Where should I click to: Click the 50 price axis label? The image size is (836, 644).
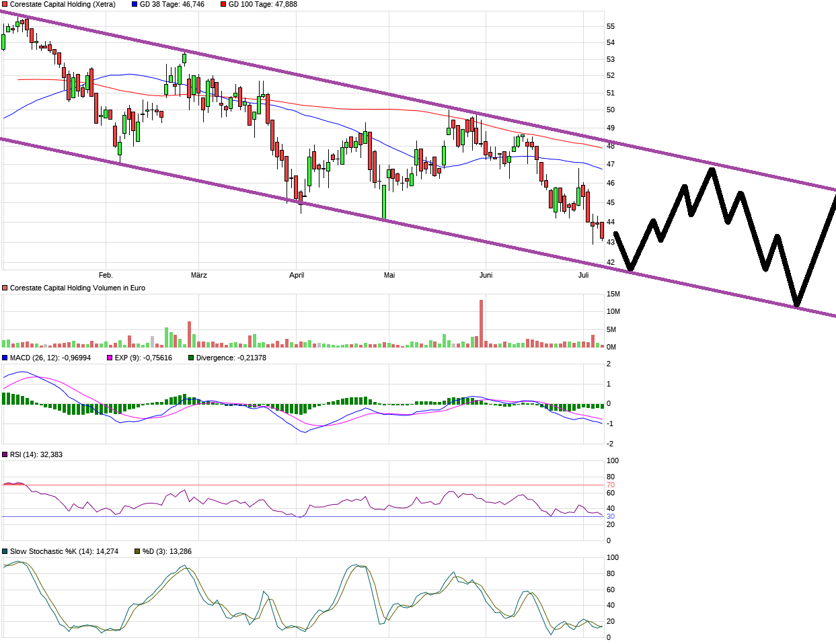tap(611, 110)
